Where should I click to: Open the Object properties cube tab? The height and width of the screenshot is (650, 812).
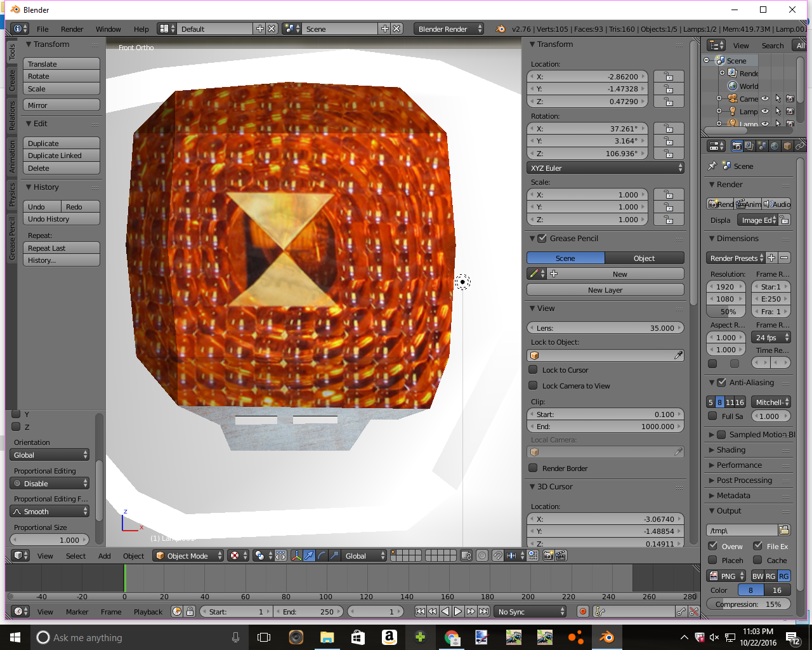[x=787, y=146]
